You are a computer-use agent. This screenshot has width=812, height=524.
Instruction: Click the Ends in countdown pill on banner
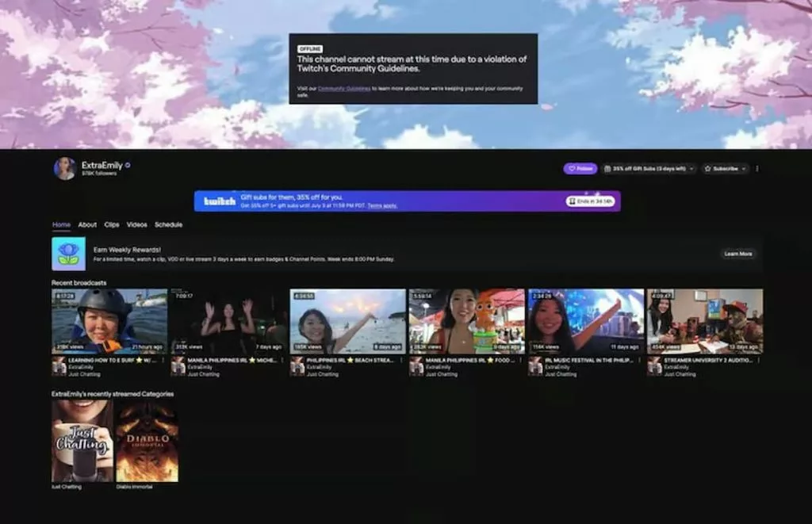pyautogui.click(x=590, y=201)
